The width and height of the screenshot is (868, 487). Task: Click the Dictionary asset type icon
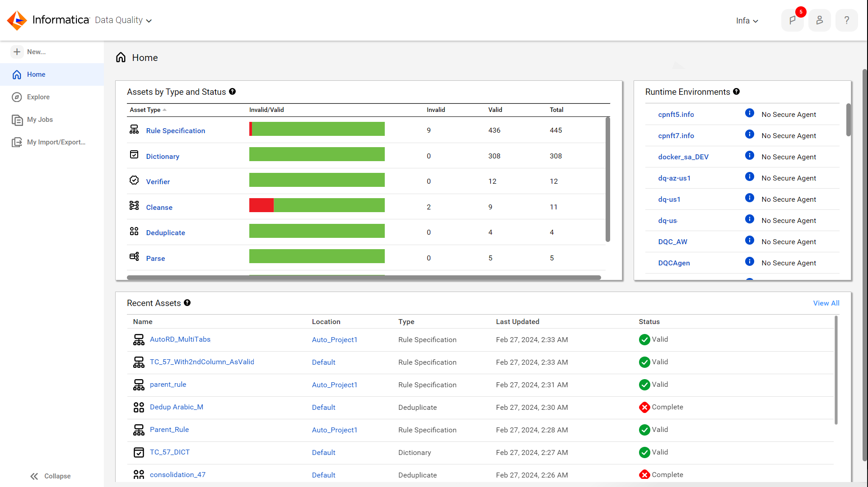tap(134, 155)
